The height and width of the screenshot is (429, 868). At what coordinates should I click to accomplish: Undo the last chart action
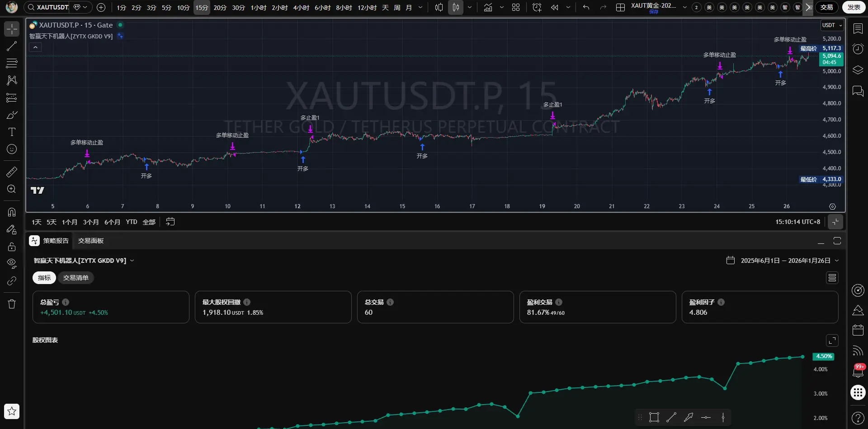[586, 7]
